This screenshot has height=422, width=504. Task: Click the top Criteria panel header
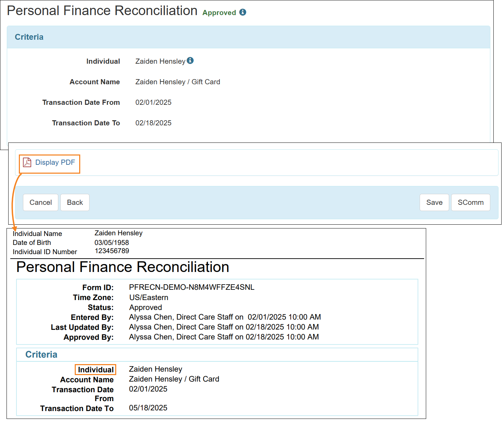point(29,37)
